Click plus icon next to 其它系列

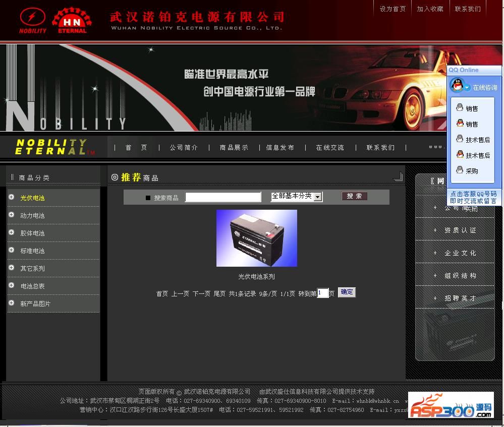12,268
